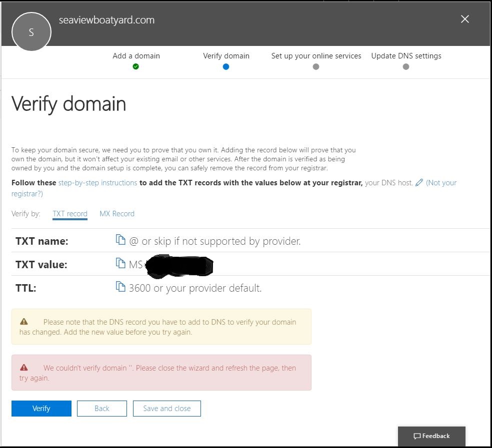
Task: Click the green completed step checkmark
Action: tap(136, 66)
